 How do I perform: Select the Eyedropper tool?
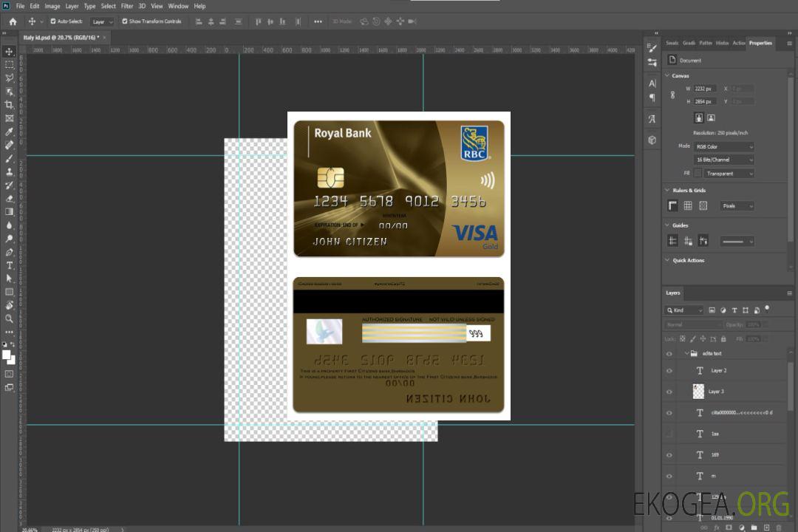pyautogui.click(x=9, y=132)
